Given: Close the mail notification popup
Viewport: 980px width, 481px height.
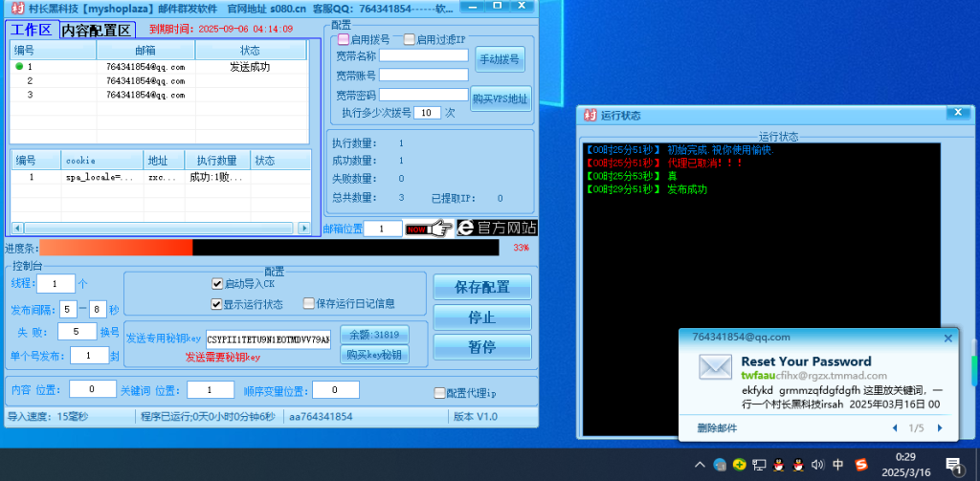Looking at the screenshot, I should (948, 338).
